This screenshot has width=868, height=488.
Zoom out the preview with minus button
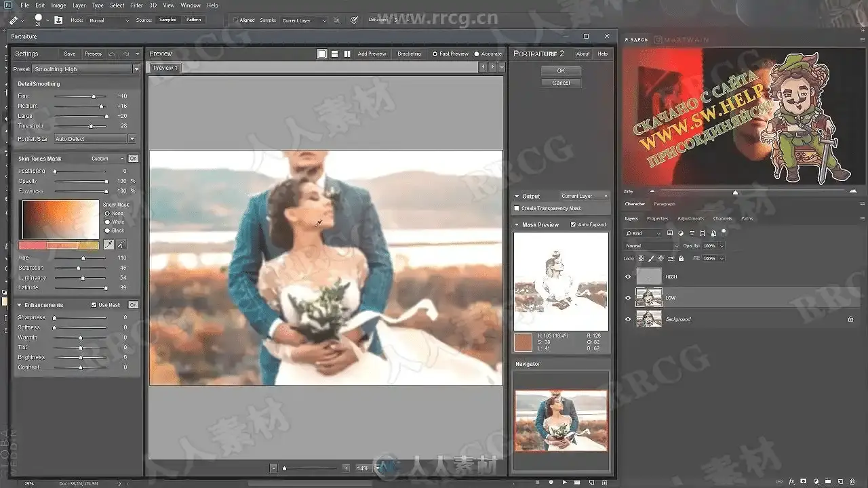pyautogui.click(x=274, y=468)
